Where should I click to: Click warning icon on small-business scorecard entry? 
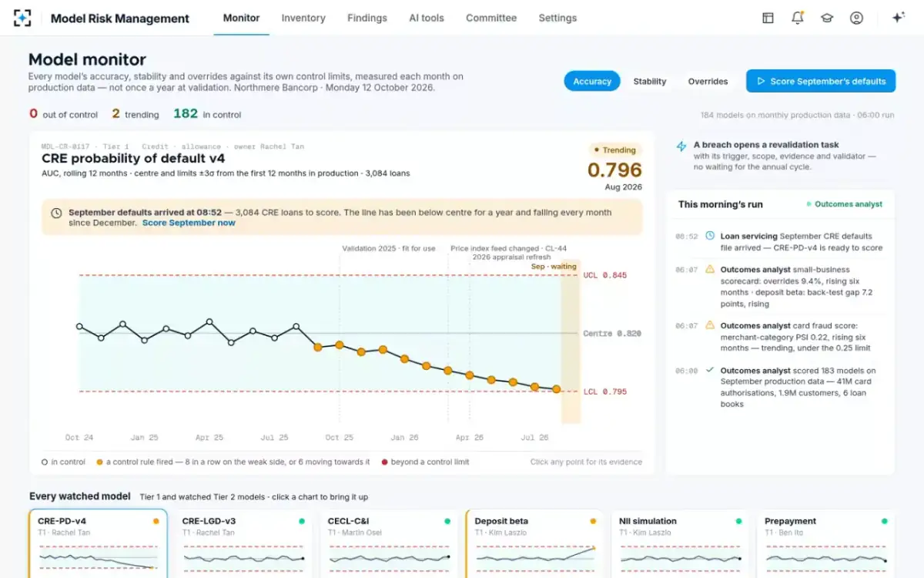[710, 270]
